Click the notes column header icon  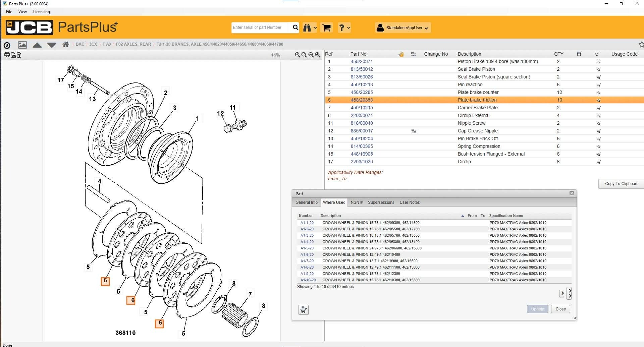coord(579,54)
